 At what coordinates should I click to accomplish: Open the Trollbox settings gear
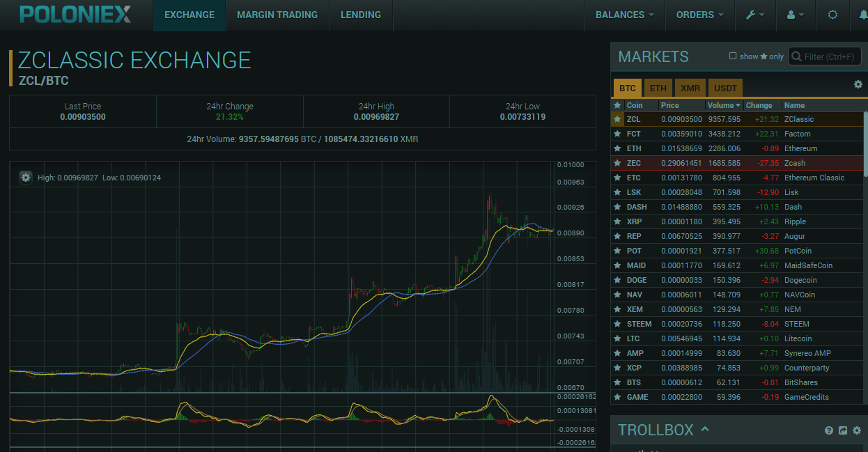coord(857,430)
